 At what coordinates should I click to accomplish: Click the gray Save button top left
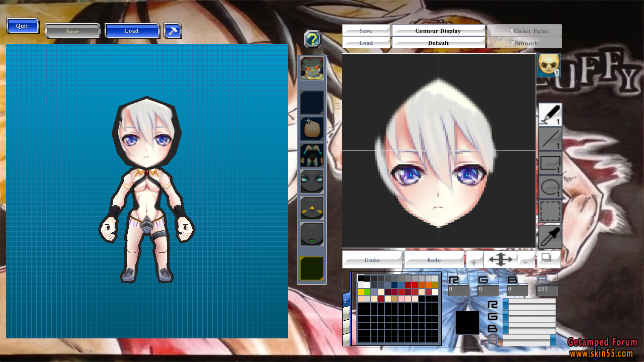coord(72,31)
